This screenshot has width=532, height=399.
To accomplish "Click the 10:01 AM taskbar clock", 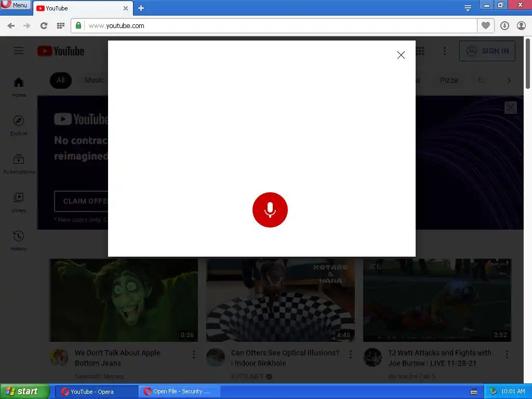I will pos(513,392).
